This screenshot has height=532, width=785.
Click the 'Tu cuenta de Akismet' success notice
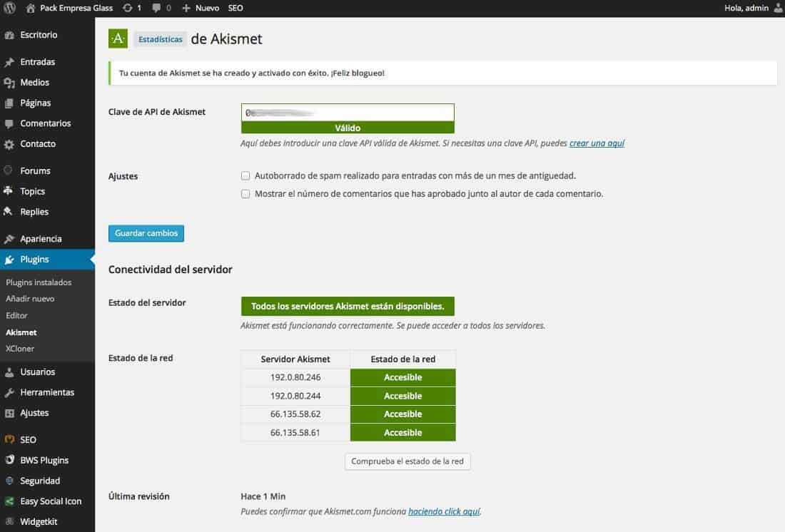coord(443,73)
